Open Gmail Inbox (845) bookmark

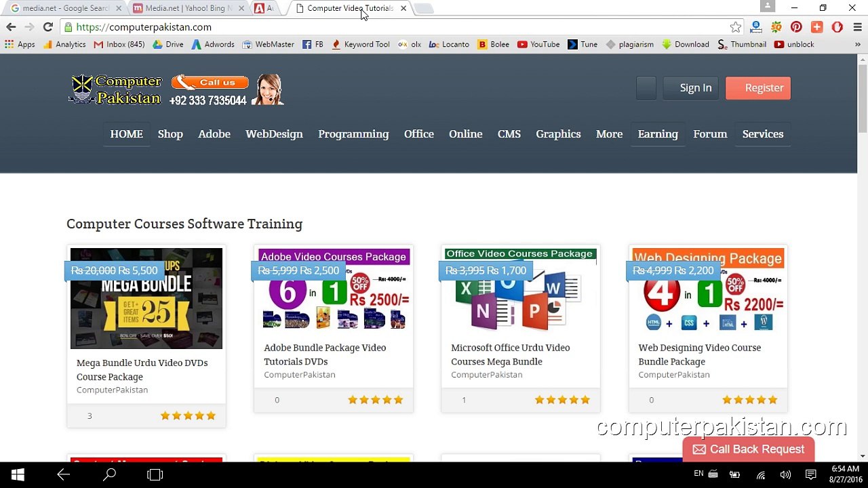(x=119, y=44)
